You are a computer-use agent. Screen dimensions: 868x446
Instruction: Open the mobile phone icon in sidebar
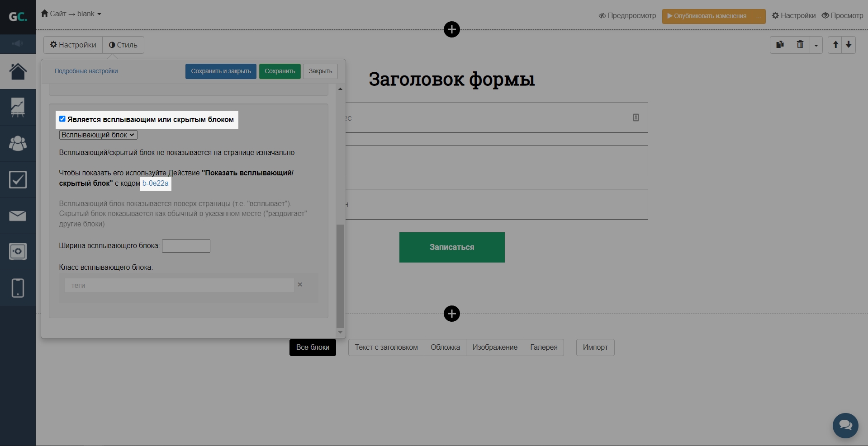[18, 288]
